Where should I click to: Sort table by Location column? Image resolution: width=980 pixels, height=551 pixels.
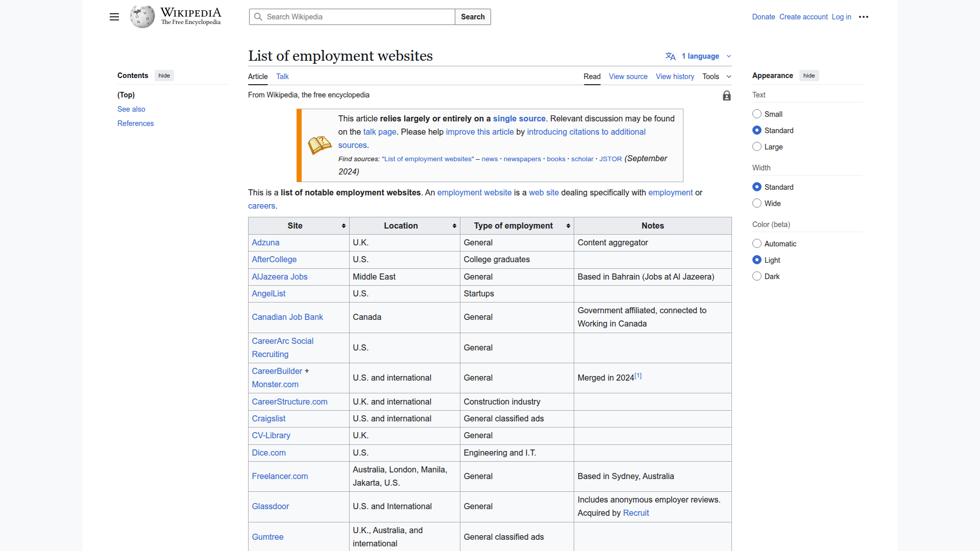coord(454,226)
